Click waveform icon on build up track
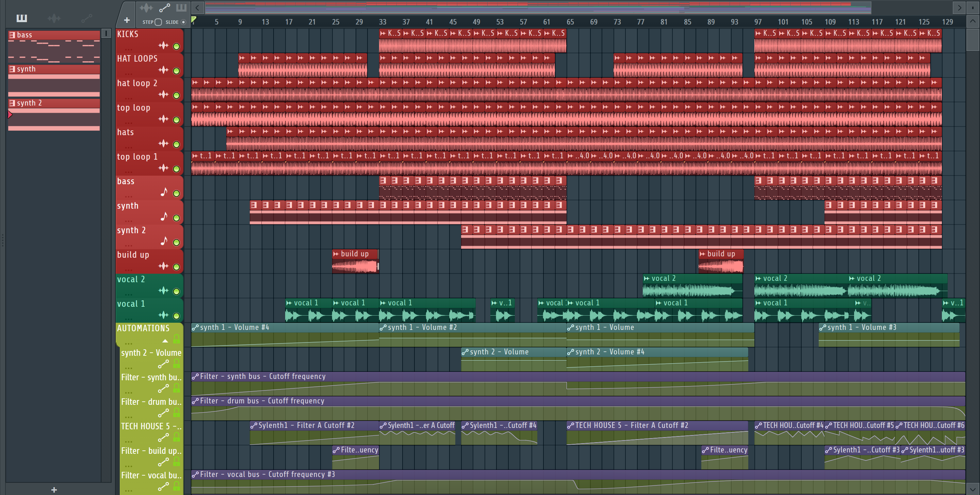980x495 pixels. 164,266
